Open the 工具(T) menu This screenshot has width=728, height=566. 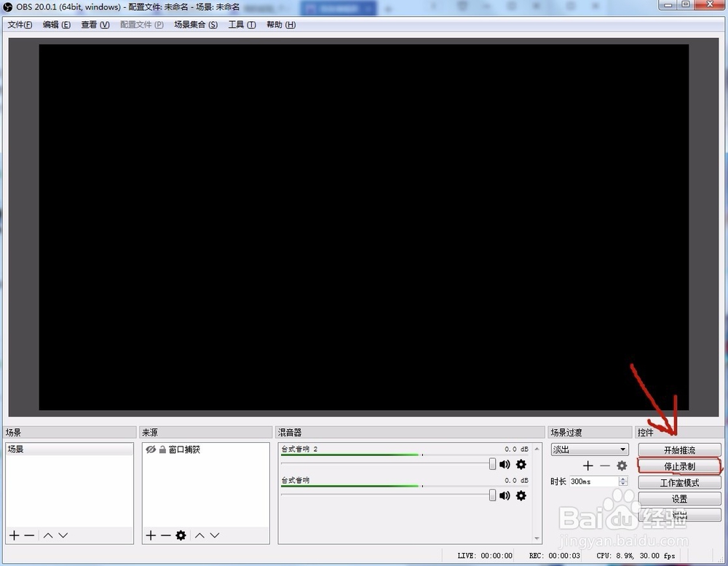242,25
